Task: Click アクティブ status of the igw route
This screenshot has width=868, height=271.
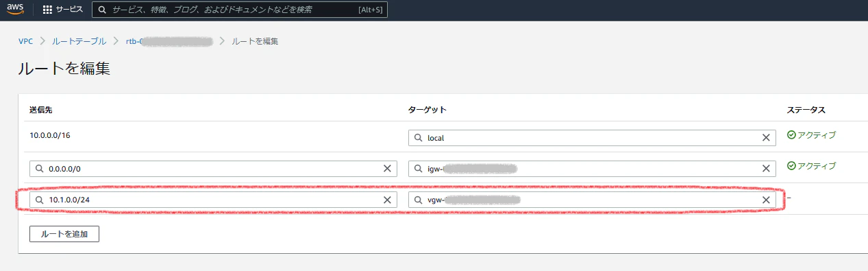Action: click(812, 166)
